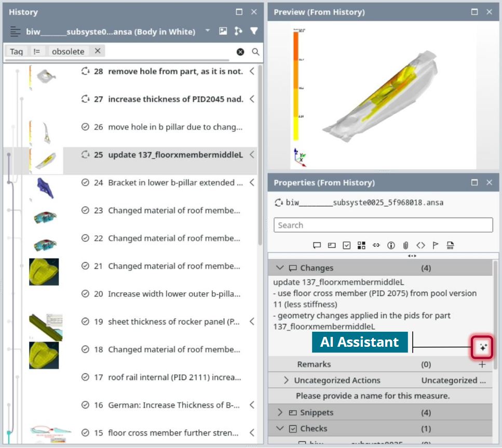
Task: Click the yellow mesh thumbnail of entry 21
Action: tap(44, 271)
